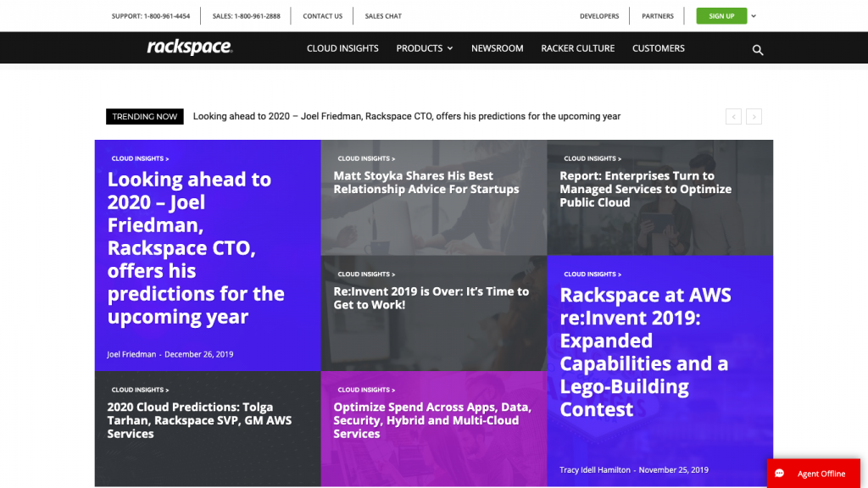Viewport: 868px width, 488px height.
Task: Open trending headline about Joel Friedman
Action: pyautogui.click(x=407, y=116)
